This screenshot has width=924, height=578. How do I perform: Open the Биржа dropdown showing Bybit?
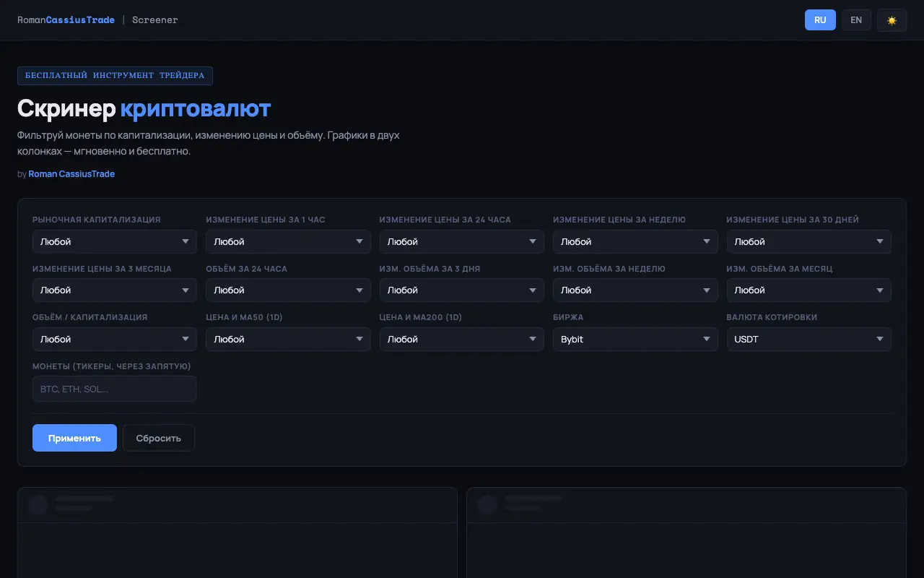(635, 339)
